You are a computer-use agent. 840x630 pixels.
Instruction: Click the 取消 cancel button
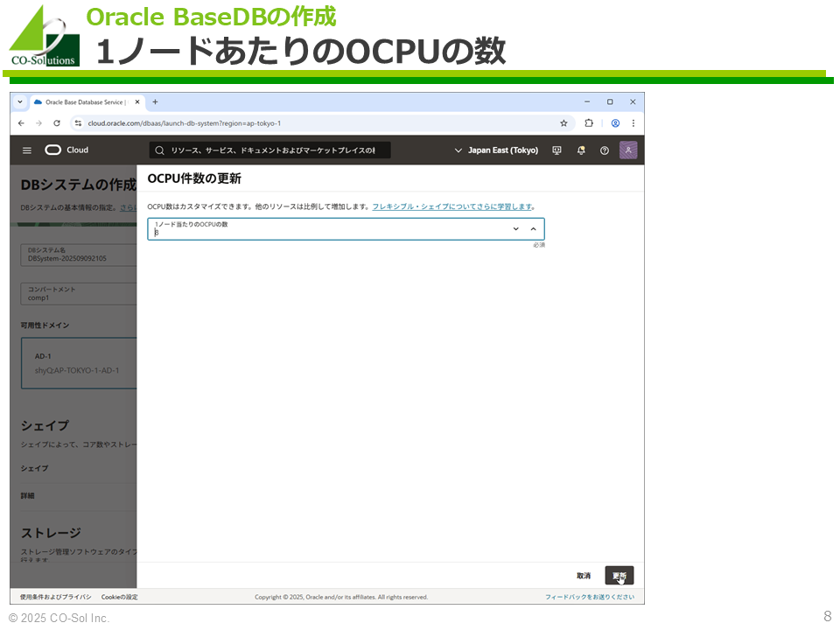[x=584, y=576]
